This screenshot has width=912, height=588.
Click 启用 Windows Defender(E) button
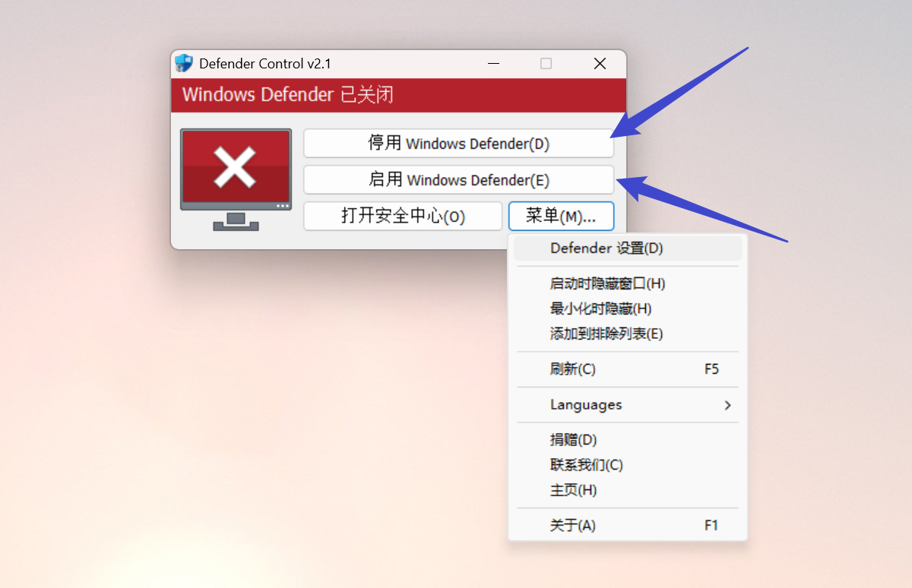(x=458, y=180)
